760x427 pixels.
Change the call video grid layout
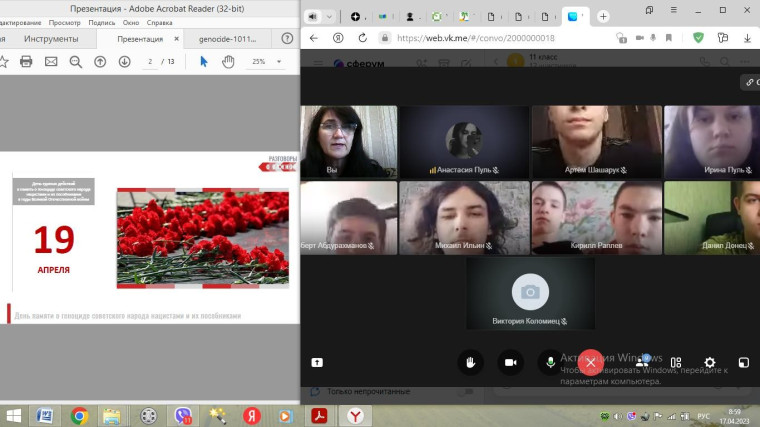(676, 363)
